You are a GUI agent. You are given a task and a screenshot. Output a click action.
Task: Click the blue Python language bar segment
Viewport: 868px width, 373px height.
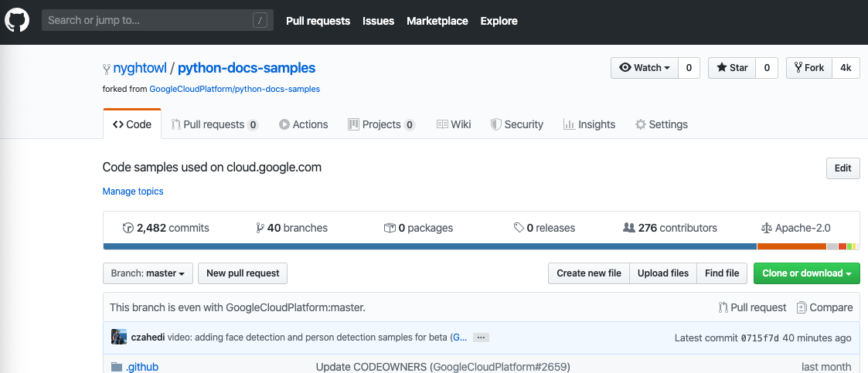point(430,246)
